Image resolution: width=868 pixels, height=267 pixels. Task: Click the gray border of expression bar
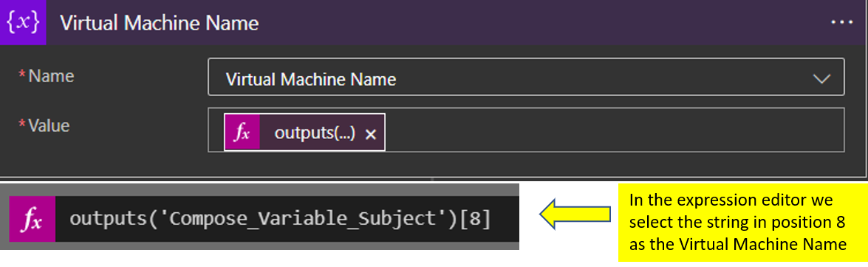point(260,190)
